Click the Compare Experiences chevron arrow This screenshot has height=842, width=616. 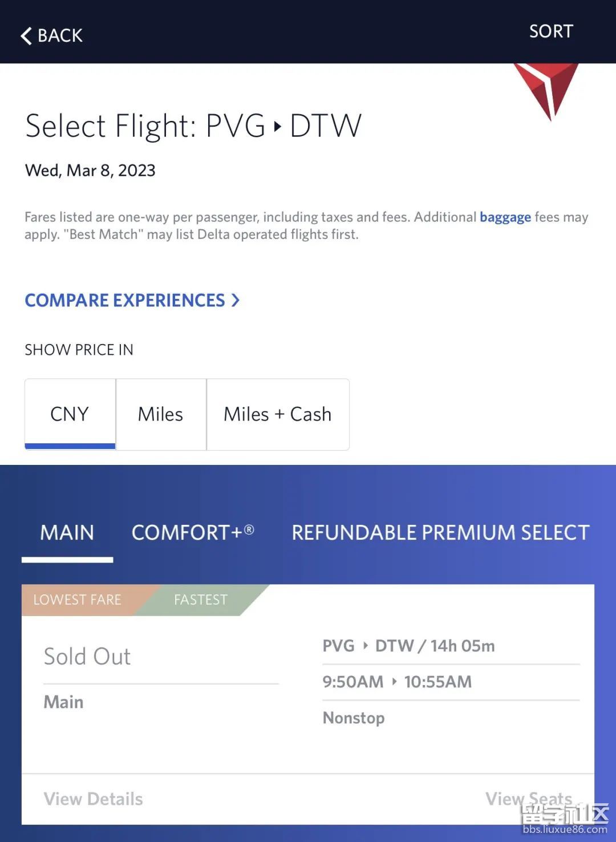[235, 300]
